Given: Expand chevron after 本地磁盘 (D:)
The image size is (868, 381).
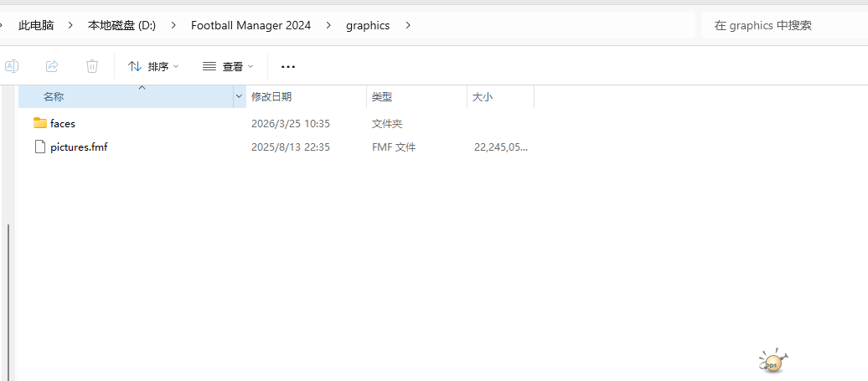Looking at the screenshot, I should pyautogui.click(x=173, y=25).
